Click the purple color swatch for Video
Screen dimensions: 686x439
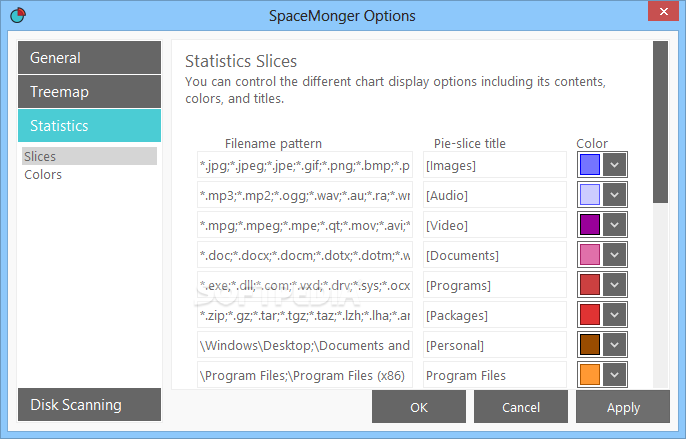(x=590, y=225)
